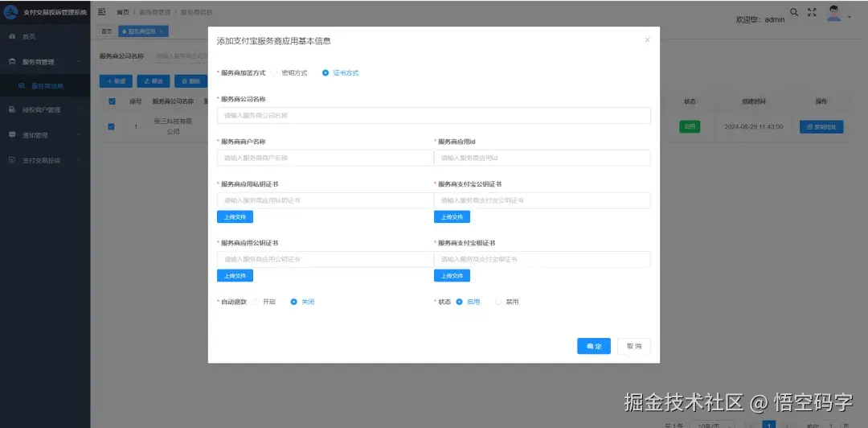Click the 创建时间 column header
This screenshot has width=868, height=428.
(753, 101)
